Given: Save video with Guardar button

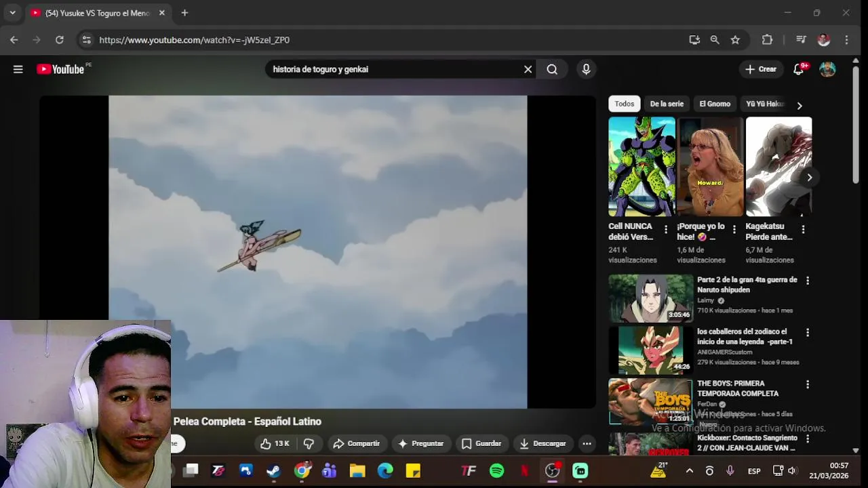Looking at the screenshot, I should [x=481, y=444].
